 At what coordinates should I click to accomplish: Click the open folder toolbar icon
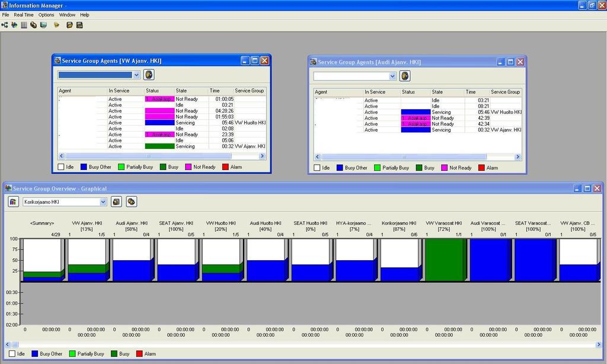(x=69, y=25)
